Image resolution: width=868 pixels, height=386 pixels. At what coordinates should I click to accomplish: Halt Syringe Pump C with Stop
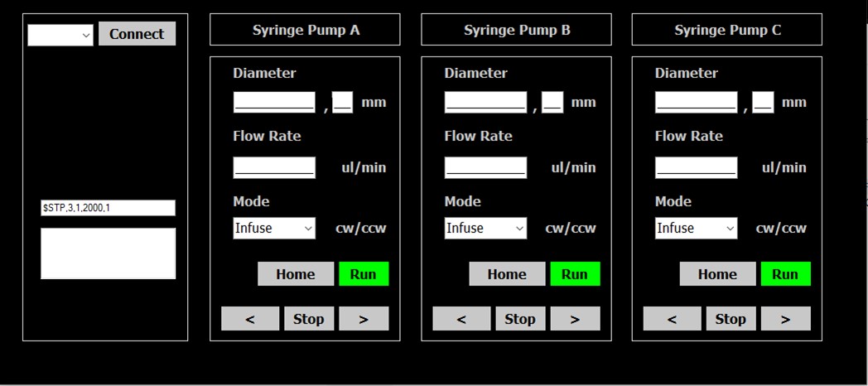coord(731,319)
